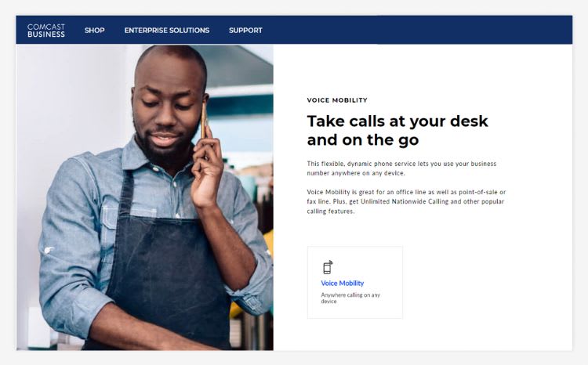Click the 'This flexible, dynamic phone service' paragraph
The height and width of the screenshot is (365, 588).
401,168
